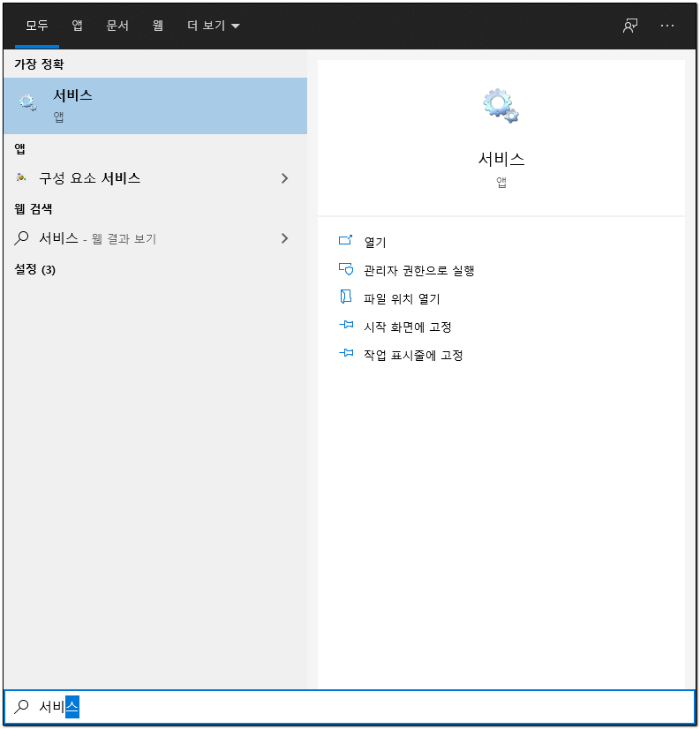
Task: Click the 서비스 gear icon in best match
Action: click(x=28, y=104)
